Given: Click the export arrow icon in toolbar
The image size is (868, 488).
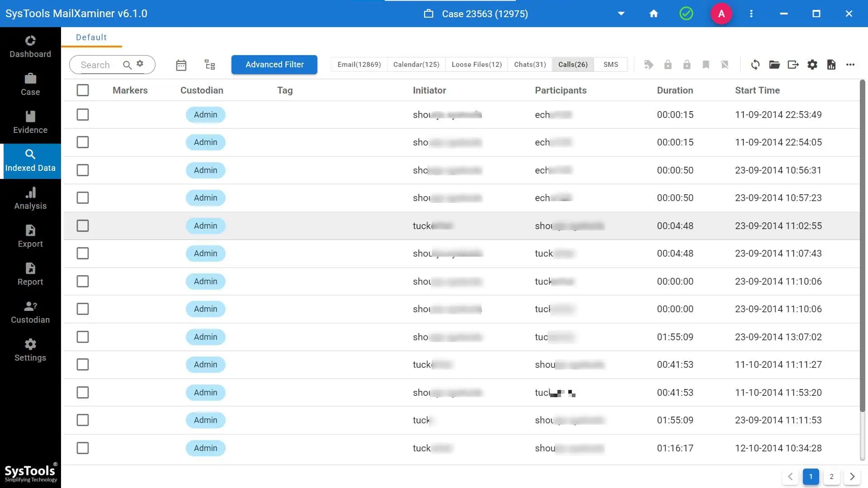Looking at the screenshot, I should 793,65.
